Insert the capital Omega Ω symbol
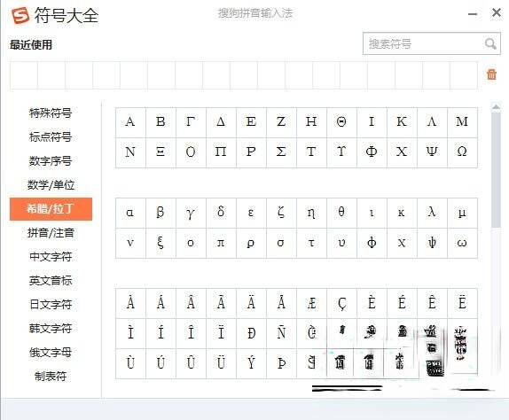509x420 pixels. tap(462, 152)
